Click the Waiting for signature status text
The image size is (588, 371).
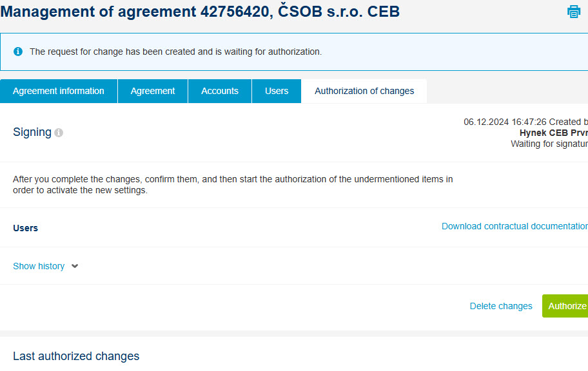pos(549,144)
